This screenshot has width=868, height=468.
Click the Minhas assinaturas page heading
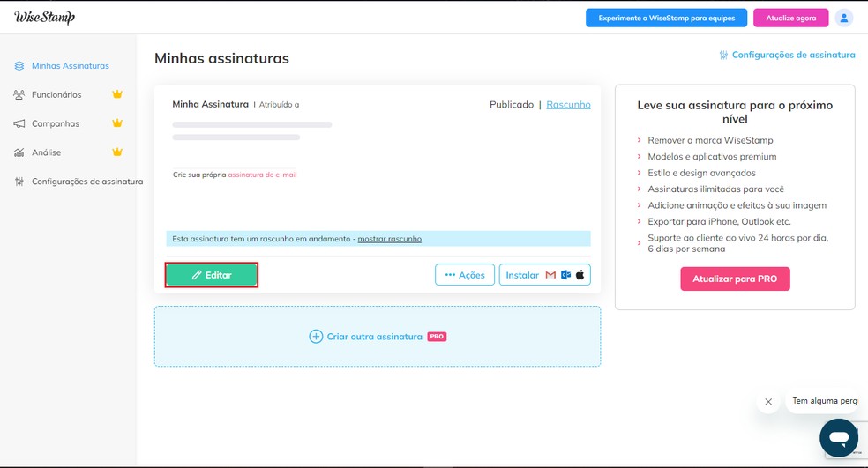[221, 59]
